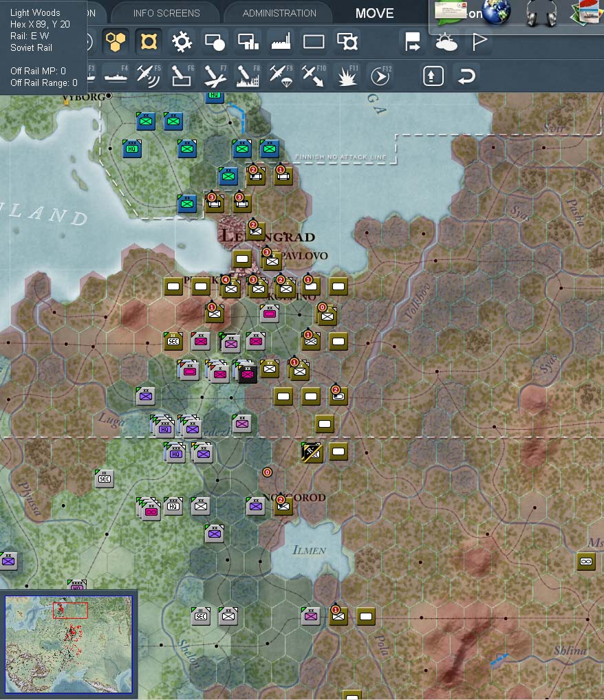Open the INFO SCREENS tab

(166, 13)
